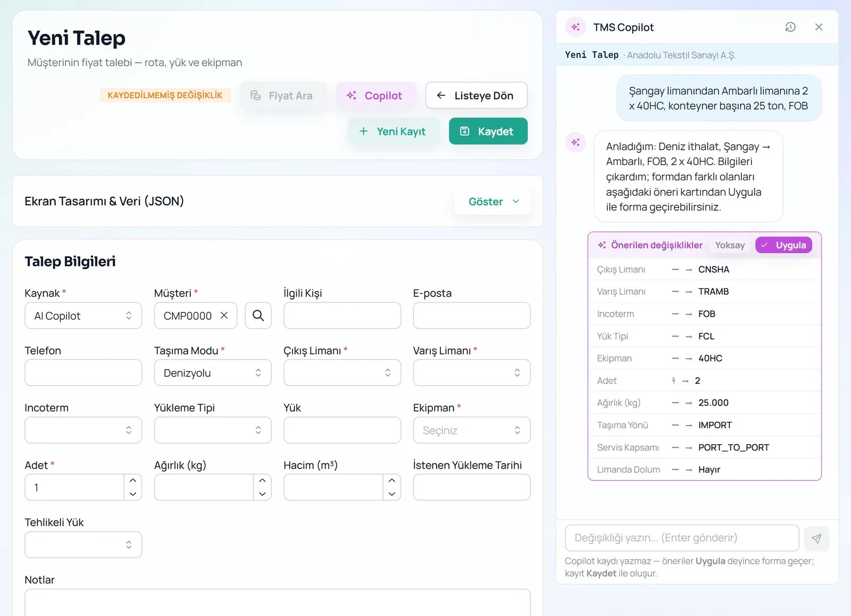Click the Telefon input field

tap(83, 373)
